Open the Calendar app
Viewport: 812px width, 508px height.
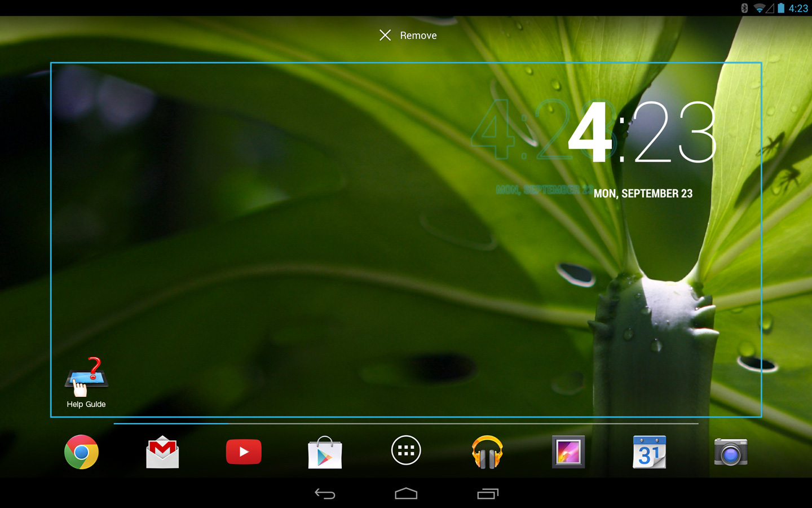pyautogui.click(x=650, y=452)
